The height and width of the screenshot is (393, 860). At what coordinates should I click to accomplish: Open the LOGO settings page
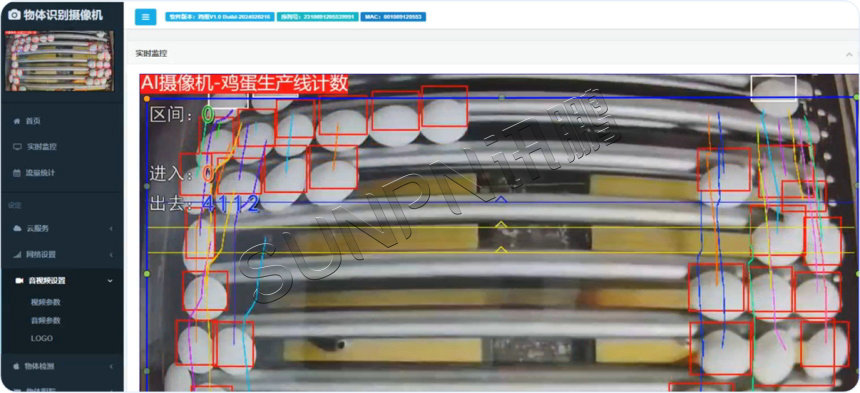tap(42, 338)
